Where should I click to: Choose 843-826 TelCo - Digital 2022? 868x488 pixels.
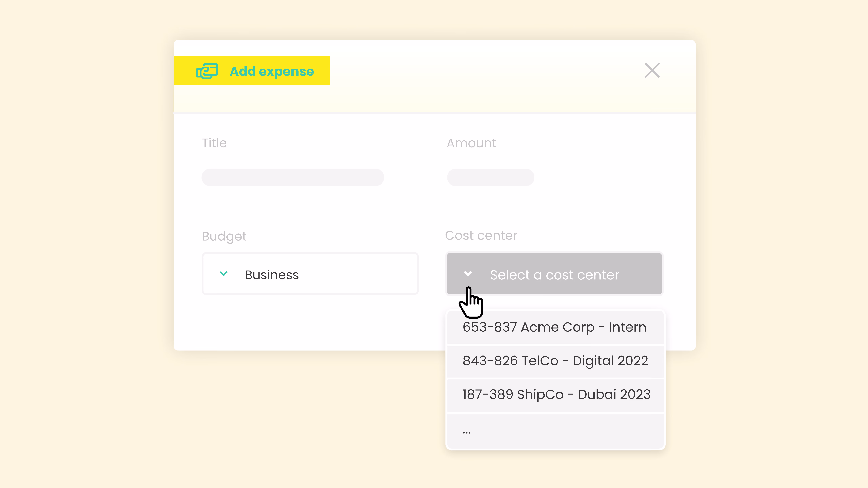[x=555, y=361]
